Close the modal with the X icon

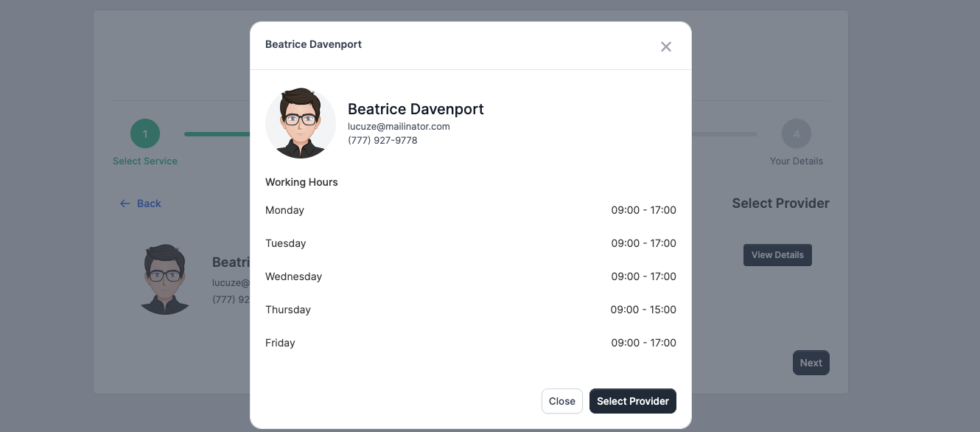[x=666, y=46]
